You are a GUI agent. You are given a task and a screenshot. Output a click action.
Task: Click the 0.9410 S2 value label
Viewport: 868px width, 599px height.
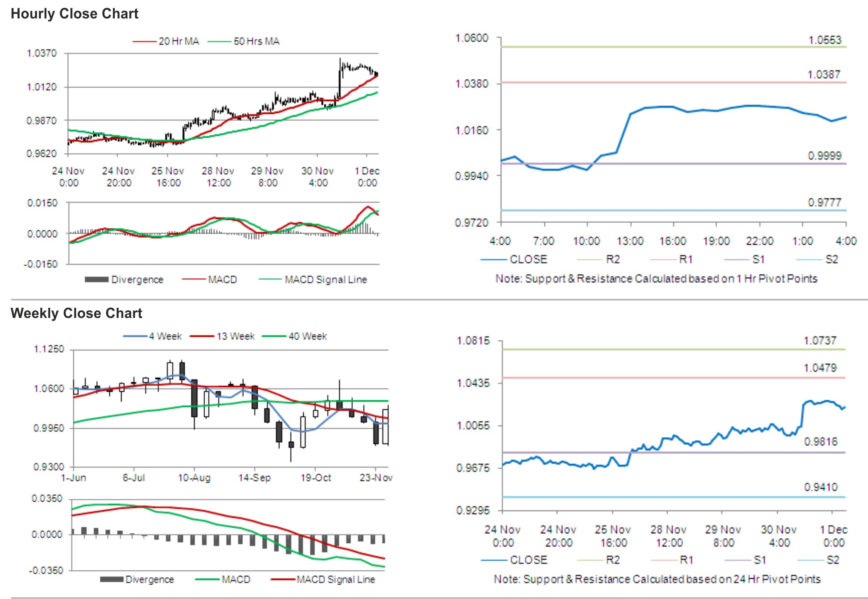coord(821,487)
